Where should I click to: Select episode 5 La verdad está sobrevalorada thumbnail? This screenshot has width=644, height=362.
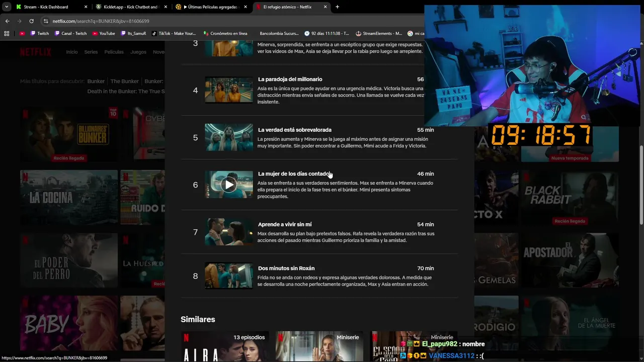(x=229, y=137)
